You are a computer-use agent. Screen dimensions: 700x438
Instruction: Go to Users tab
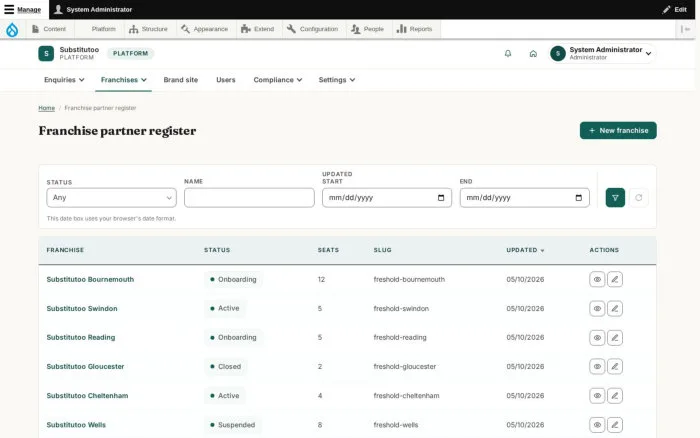225,80
